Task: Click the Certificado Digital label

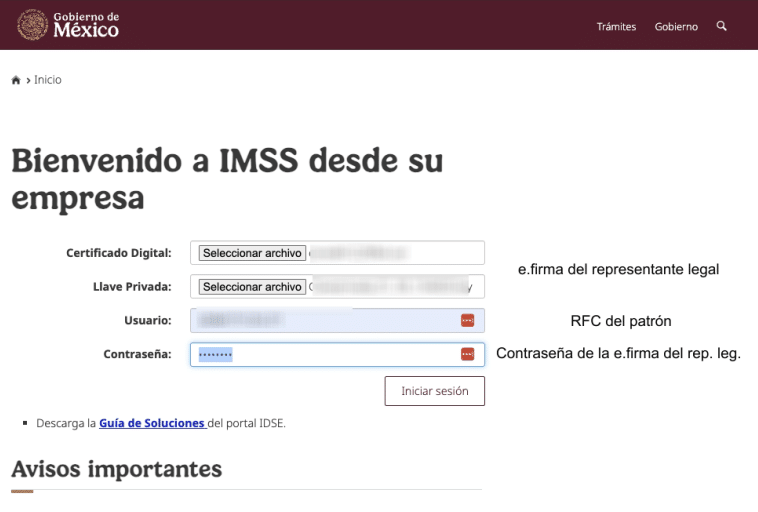Action: [119, 253]
